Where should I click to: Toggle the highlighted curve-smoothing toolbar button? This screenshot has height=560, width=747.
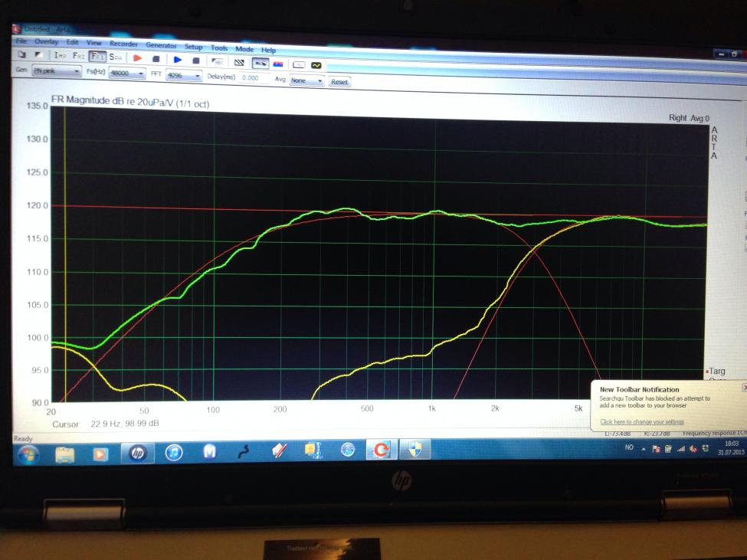[260, 63]
